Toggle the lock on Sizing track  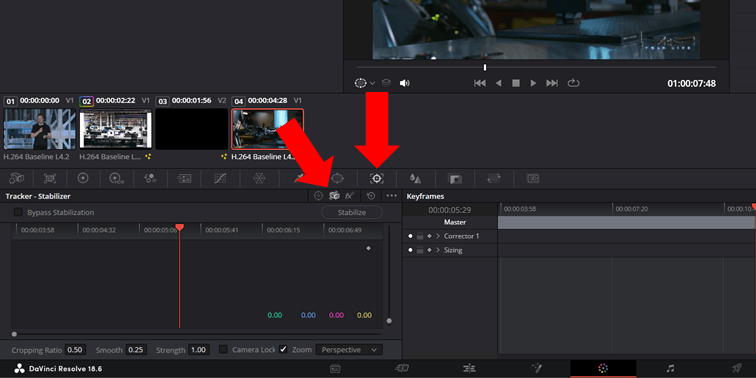420,250
